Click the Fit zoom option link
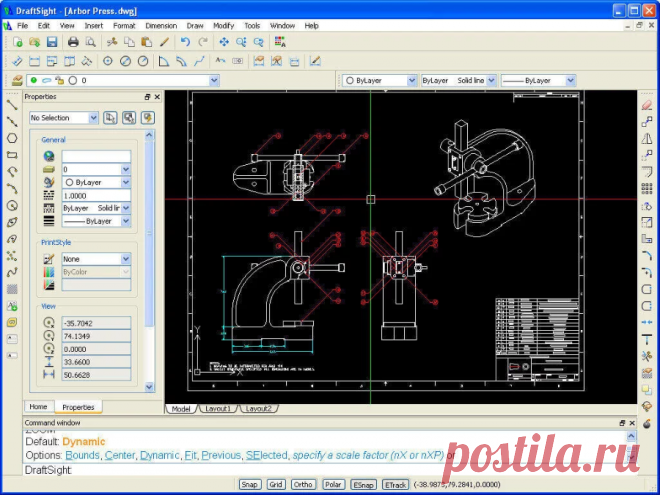The image size is (660, 495). click(191, 455)
